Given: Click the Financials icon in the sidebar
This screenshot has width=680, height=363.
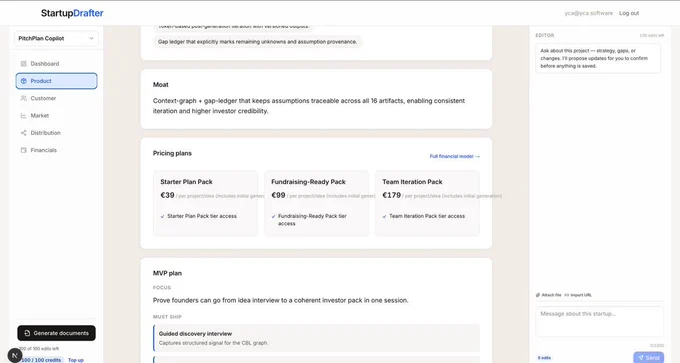Looking at the screenshot, I should click(23, 150).
